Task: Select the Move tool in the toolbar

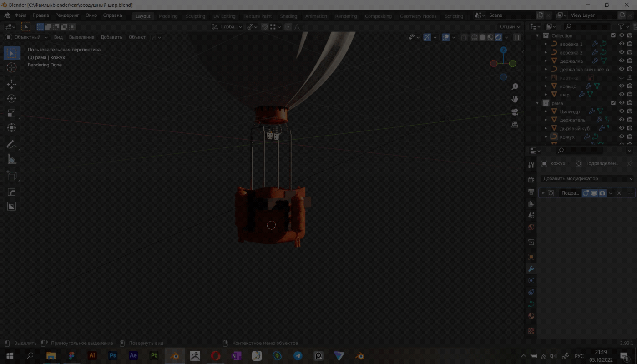Action: coord(12,84)
